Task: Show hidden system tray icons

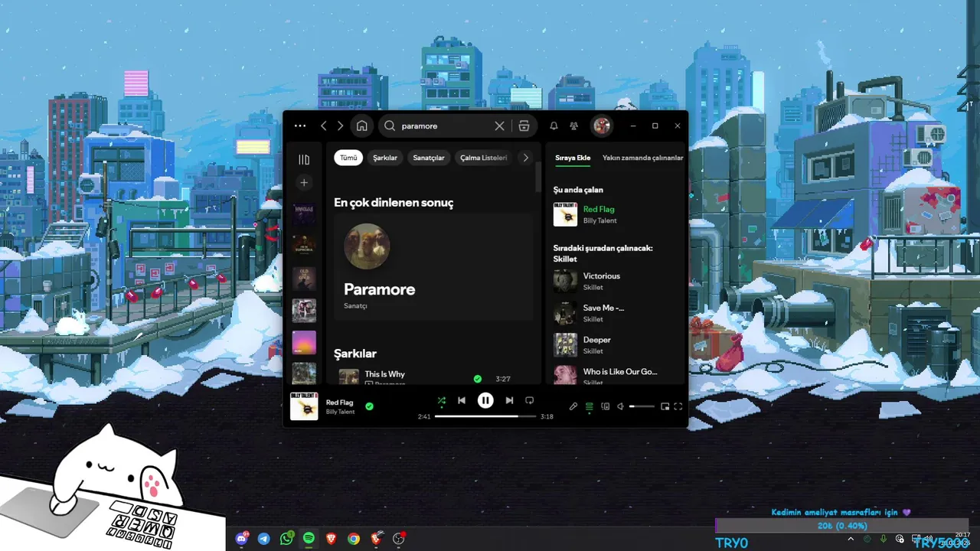Action: [x=851, y=539]
